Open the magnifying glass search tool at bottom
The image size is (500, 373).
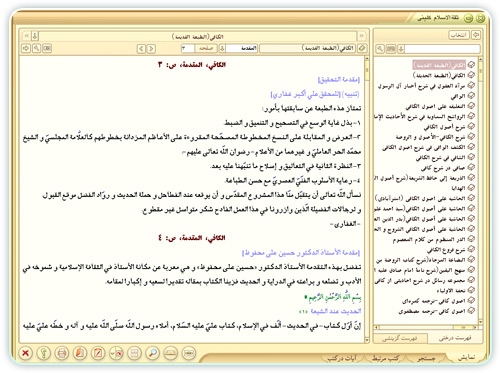(152, 353)
